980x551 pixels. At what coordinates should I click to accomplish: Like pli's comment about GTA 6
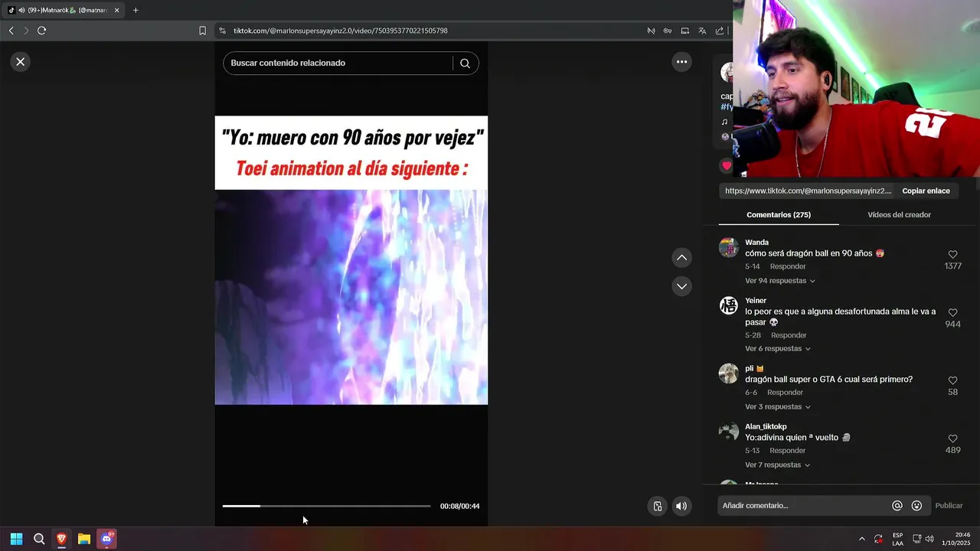(x=952, y=380)
